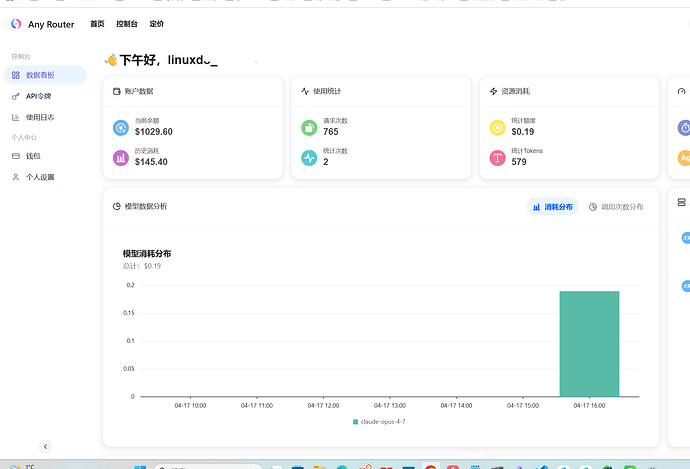Click the 0.15 y-axis label
Screen dimensions: 690x469
tap(128, 313)
